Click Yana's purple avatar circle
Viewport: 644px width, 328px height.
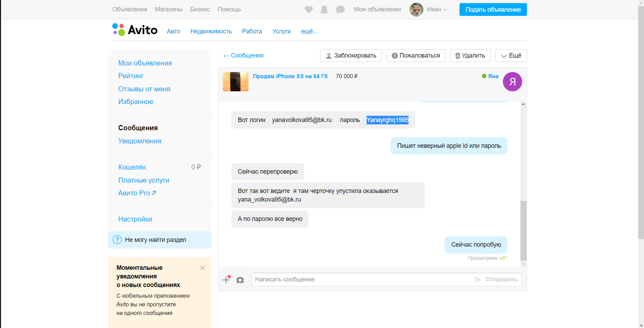point(513,82)
